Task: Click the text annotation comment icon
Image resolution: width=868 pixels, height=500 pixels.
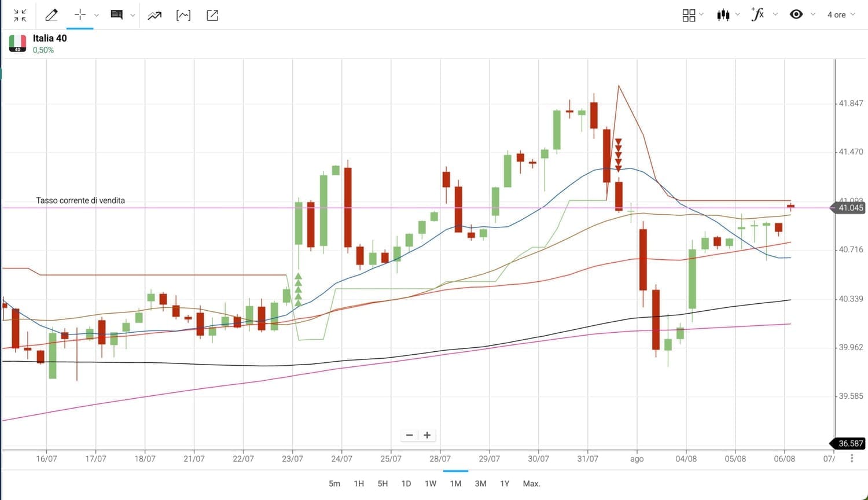Action: click(116, 16)
